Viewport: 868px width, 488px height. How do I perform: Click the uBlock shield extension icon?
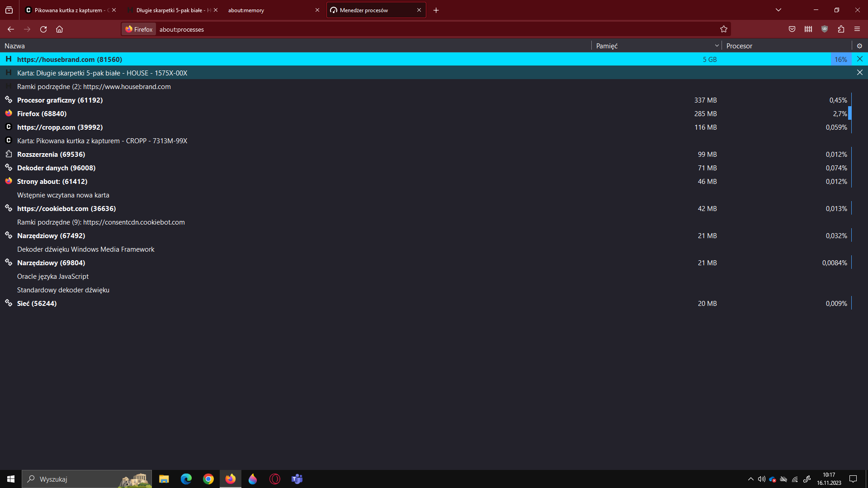tap(825, 29)
